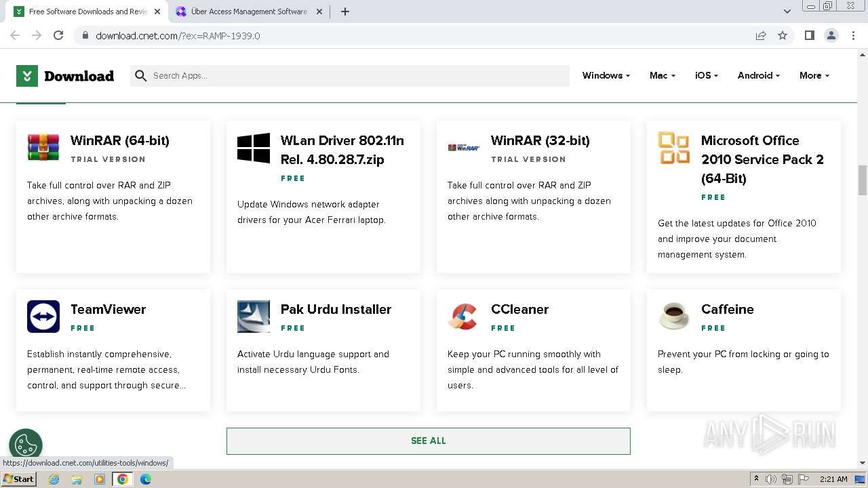868x488 pixels.
Task: Go forward using browser forward arrow
Action: (x=37, y=35)
